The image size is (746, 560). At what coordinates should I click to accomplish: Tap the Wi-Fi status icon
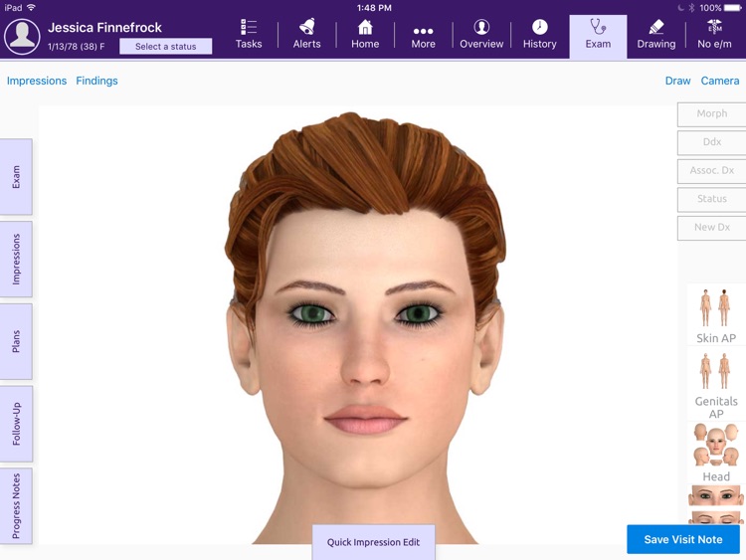point(32,7)
